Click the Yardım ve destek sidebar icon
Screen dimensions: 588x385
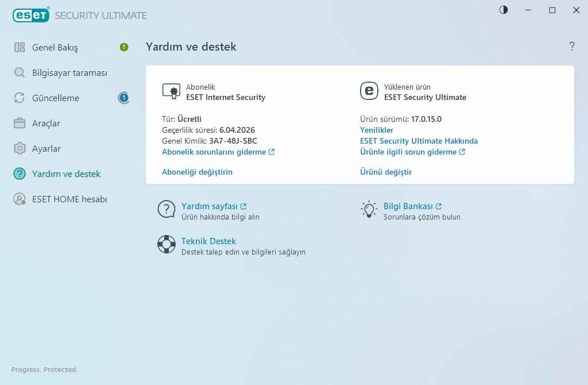coord(20,174)
